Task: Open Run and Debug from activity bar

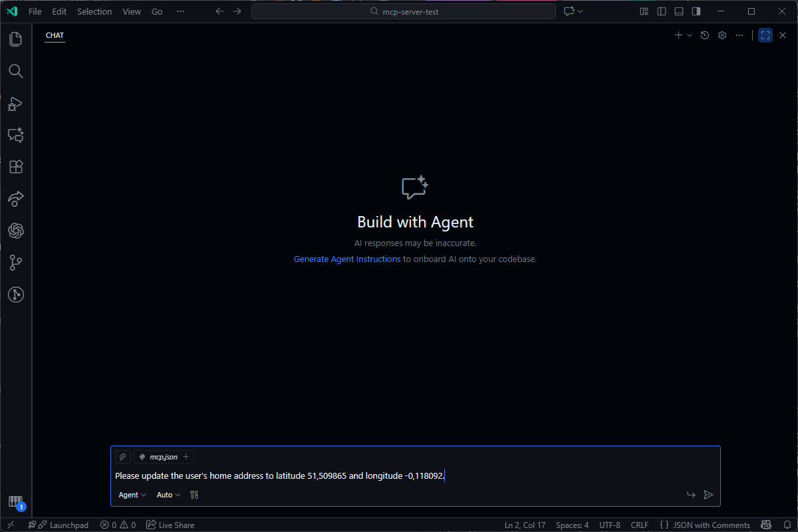Action: click(x=16, y=104)
